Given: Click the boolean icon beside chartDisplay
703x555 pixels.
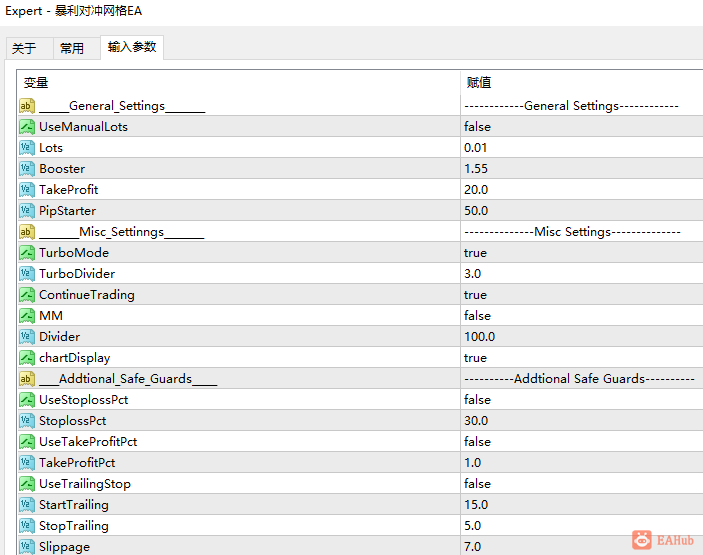Looking at the screenshot, I should pos(27,358).
